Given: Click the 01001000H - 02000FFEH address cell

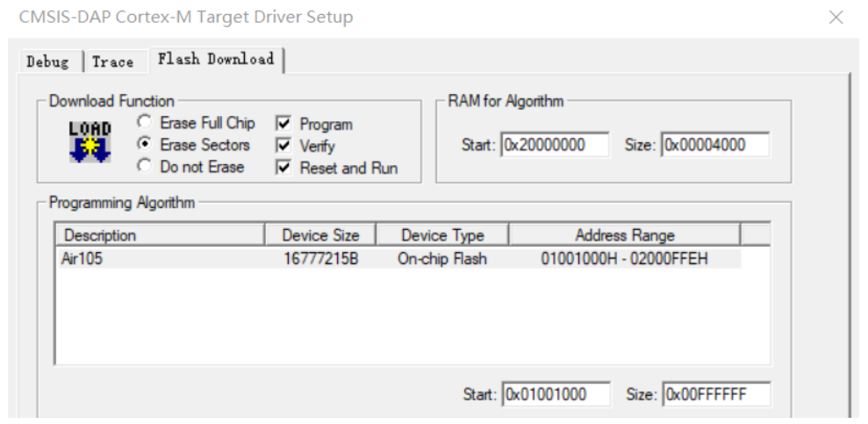Looking at the screenshot, I should (624, 258).
